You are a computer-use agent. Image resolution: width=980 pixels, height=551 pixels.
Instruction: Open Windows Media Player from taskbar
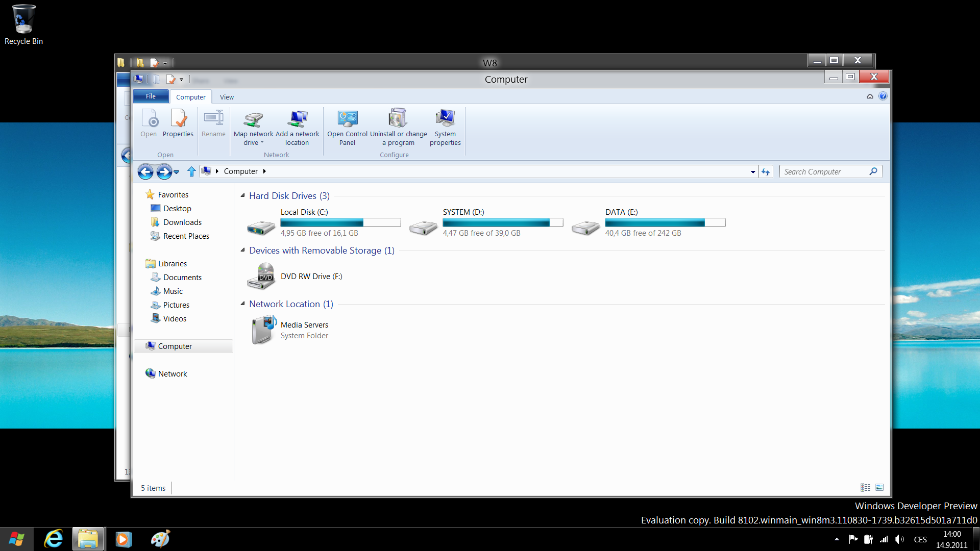(123, 539)
